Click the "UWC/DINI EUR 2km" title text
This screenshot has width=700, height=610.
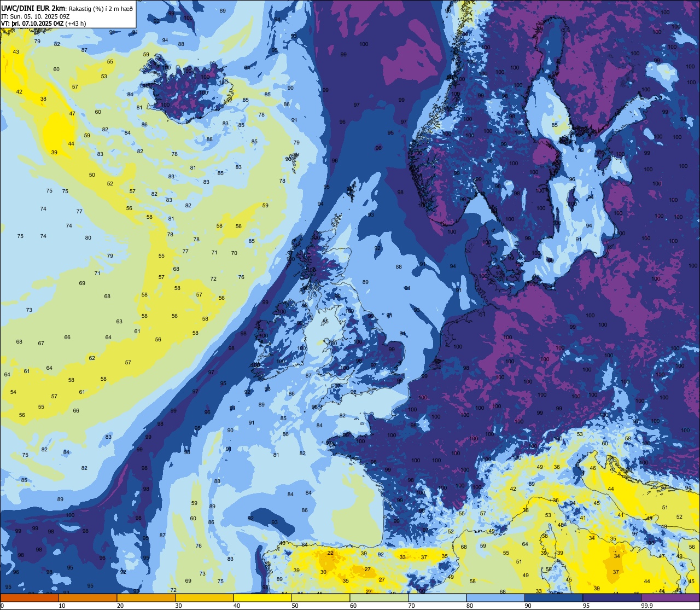[34, 8]
